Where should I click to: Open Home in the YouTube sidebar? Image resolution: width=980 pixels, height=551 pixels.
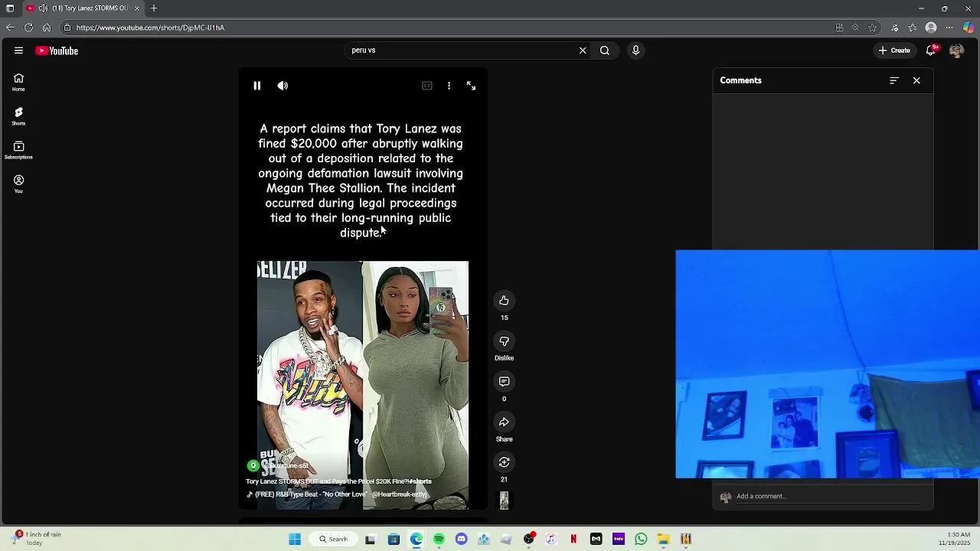pos(18,82)
